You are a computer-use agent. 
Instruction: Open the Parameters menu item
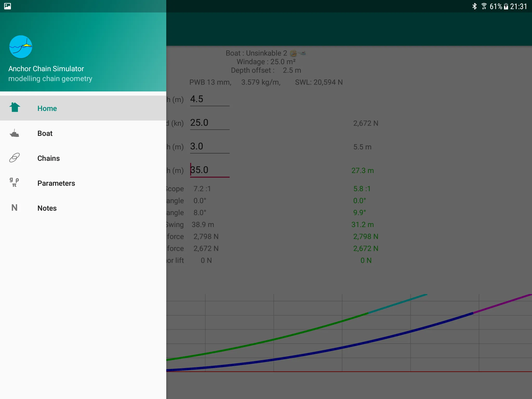click(x=83, y=183)
